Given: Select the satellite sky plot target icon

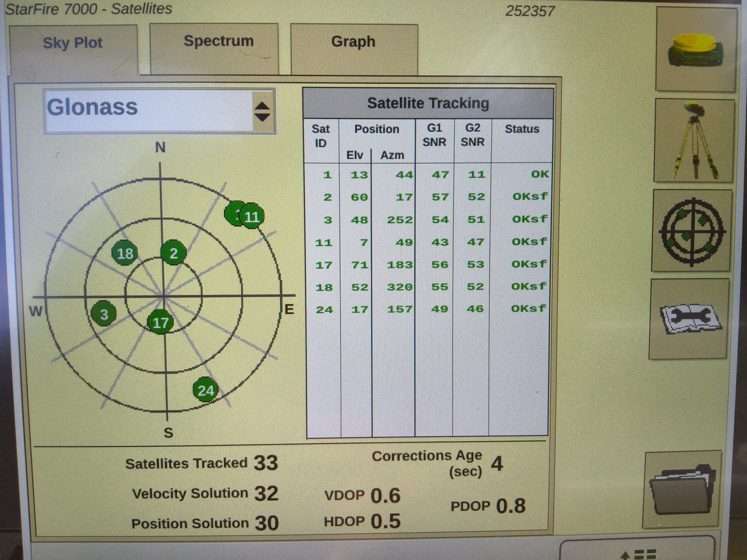Looking at the screenshot, I should pyautogui.click(x=692, y=230).
